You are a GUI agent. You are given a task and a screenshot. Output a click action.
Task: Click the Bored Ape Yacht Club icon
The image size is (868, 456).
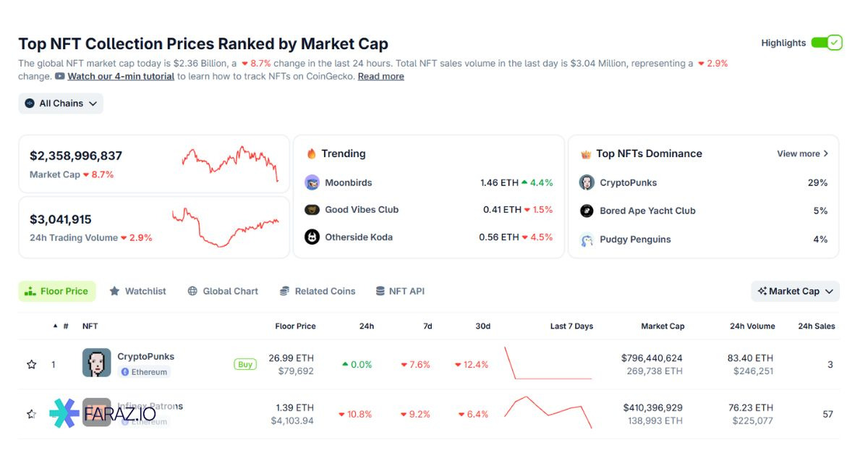click(587, 211)
